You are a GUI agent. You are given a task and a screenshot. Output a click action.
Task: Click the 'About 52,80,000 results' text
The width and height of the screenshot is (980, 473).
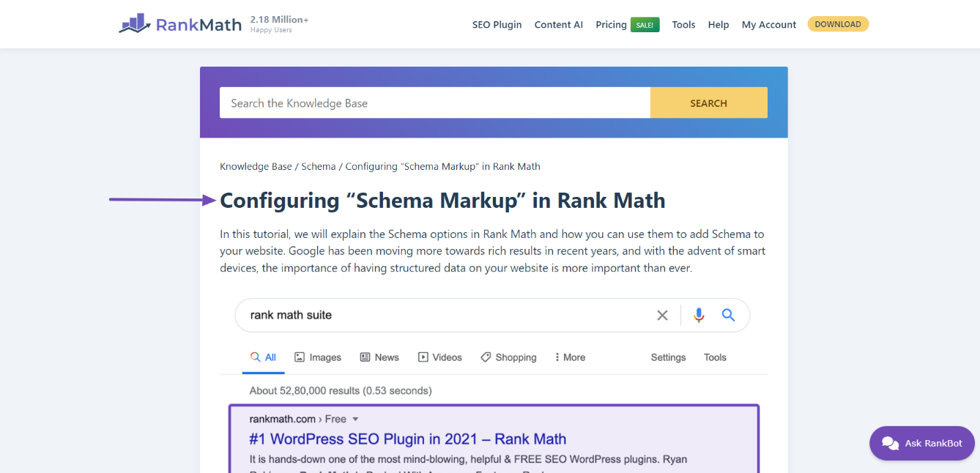(x=341, y=390)
